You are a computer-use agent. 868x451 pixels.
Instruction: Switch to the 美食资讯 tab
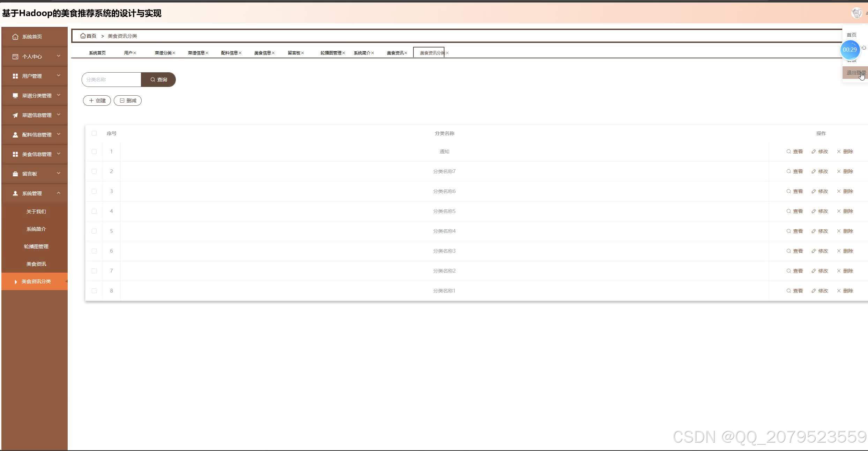pyautogui.click(x=395, y=53)
